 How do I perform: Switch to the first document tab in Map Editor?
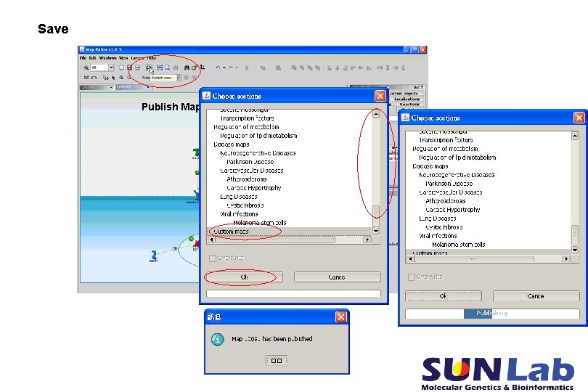[94, 87]
